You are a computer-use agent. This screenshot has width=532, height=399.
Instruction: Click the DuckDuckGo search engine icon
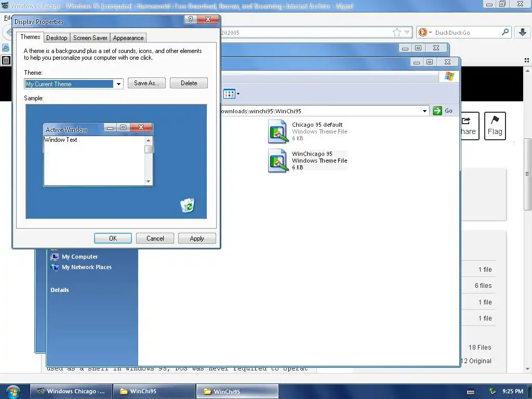(x=423, y=32)
